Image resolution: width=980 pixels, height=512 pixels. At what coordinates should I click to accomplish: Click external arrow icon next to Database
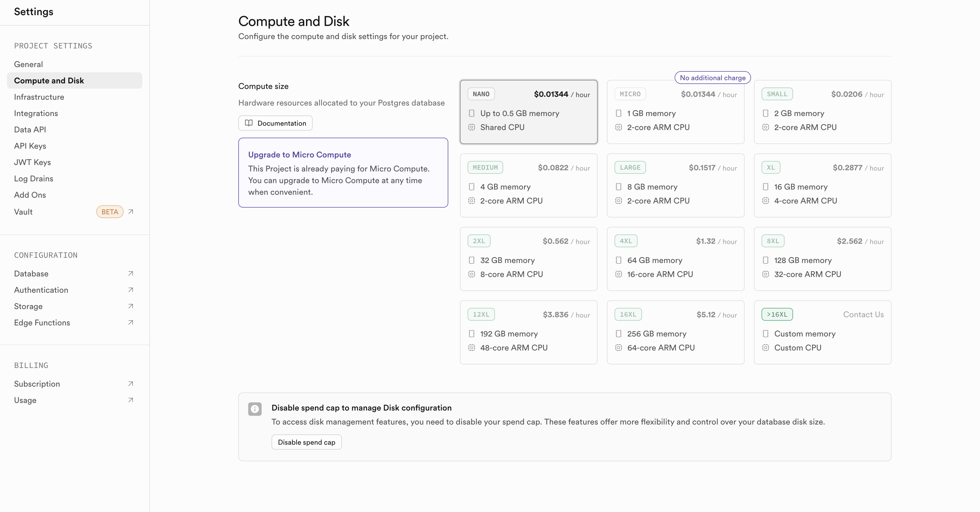pyautogui.click(x=130, y=273)
